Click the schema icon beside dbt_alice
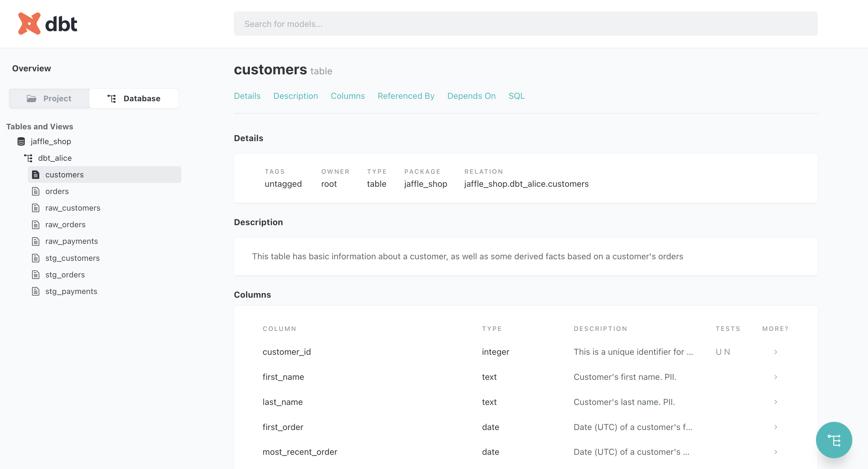 pyautogui.click(x=28, y=158)
